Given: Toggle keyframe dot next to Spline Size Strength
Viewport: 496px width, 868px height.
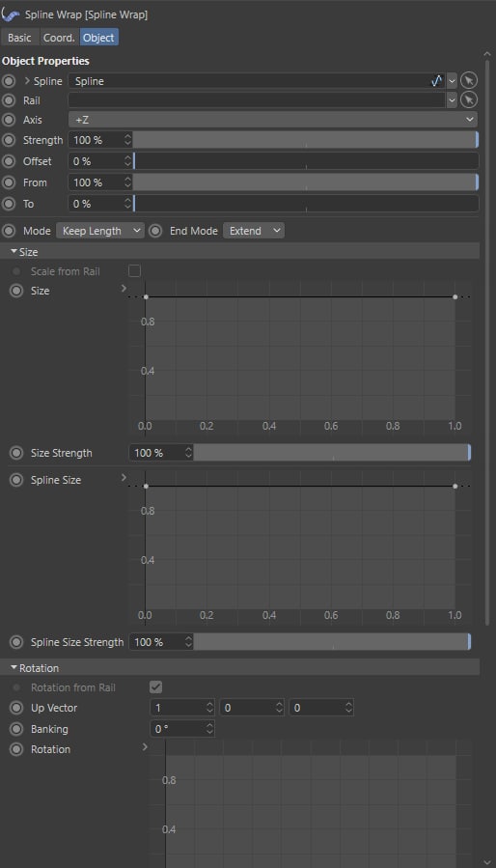Looking at the screenshot, I should coord(16,642).
